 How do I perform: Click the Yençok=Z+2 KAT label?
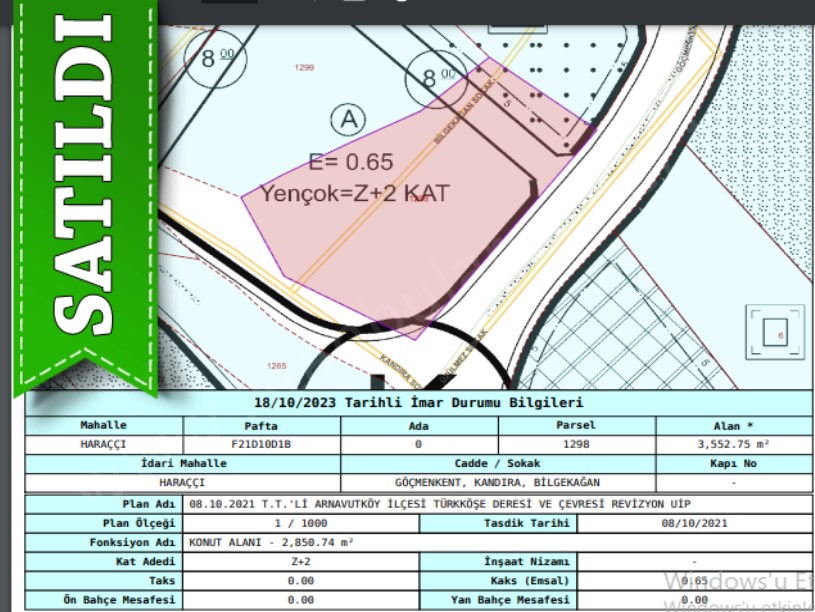pyautogui.click(x=355, y=193)
